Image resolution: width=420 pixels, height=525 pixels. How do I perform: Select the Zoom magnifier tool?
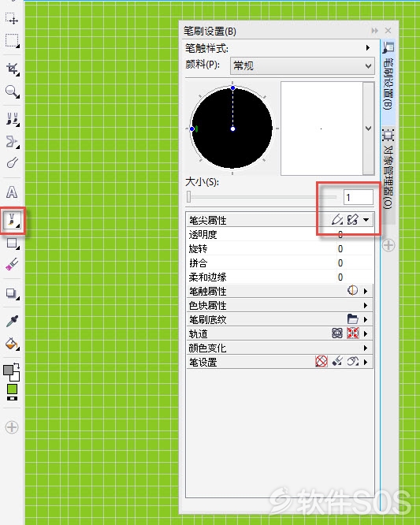pyautogui.click(x=12, y=91)
